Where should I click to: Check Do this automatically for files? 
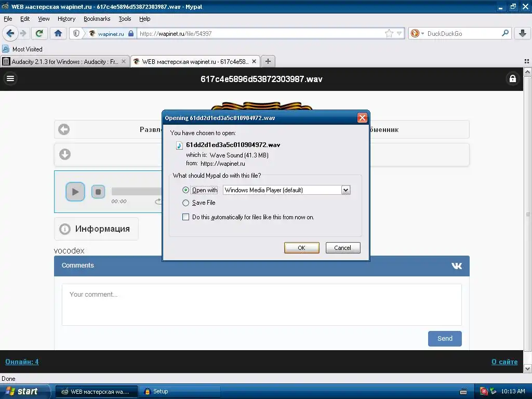(x=185, y=217)
